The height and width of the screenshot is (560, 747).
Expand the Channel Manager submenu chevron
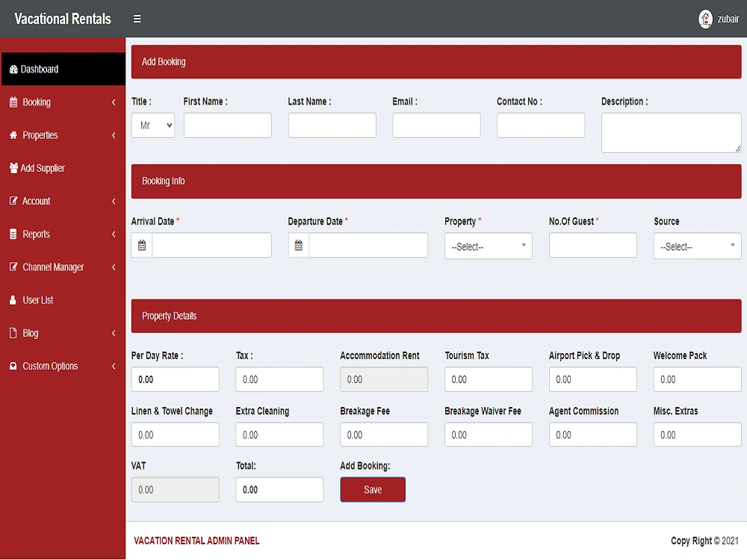(x=114, y=267)
